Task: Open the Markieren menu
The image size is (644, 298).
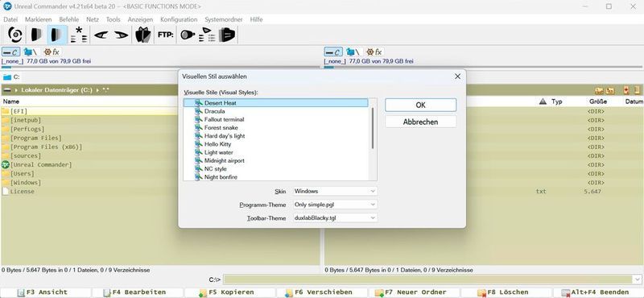Action: [38, 19]
